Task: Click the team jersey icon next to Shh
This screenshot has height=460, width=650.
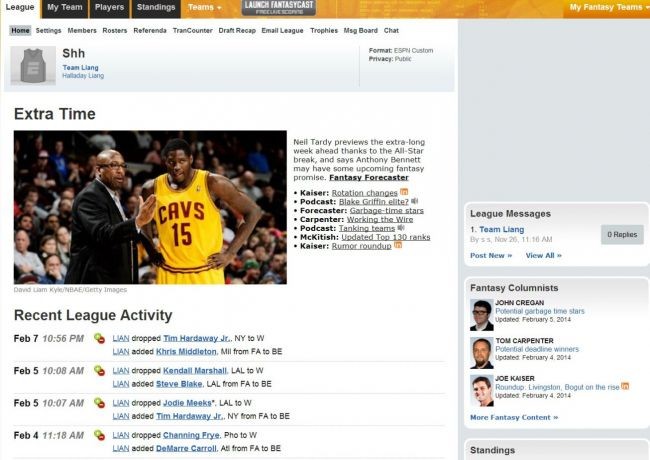Action: point(33,65)
